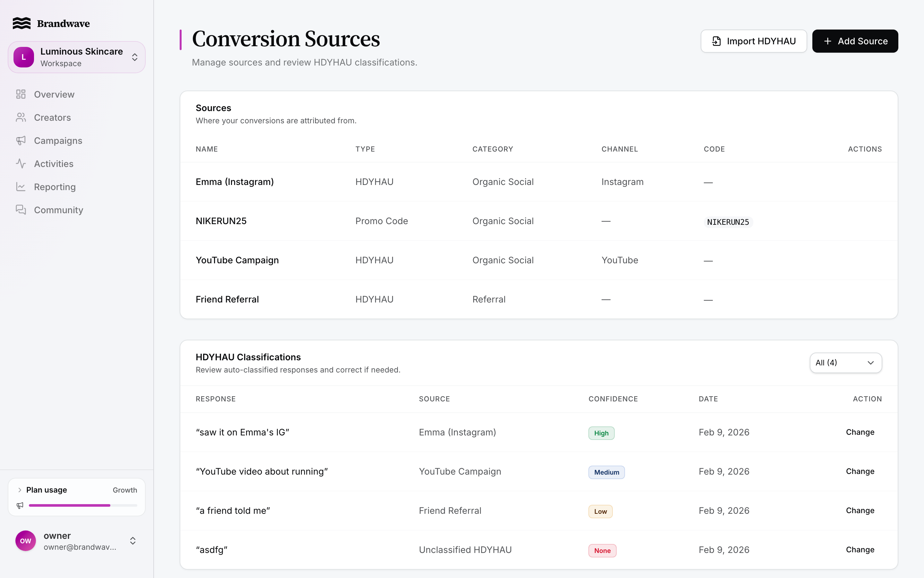Click the High confidence badge
The image size is (924, 578).
[601, 433]
